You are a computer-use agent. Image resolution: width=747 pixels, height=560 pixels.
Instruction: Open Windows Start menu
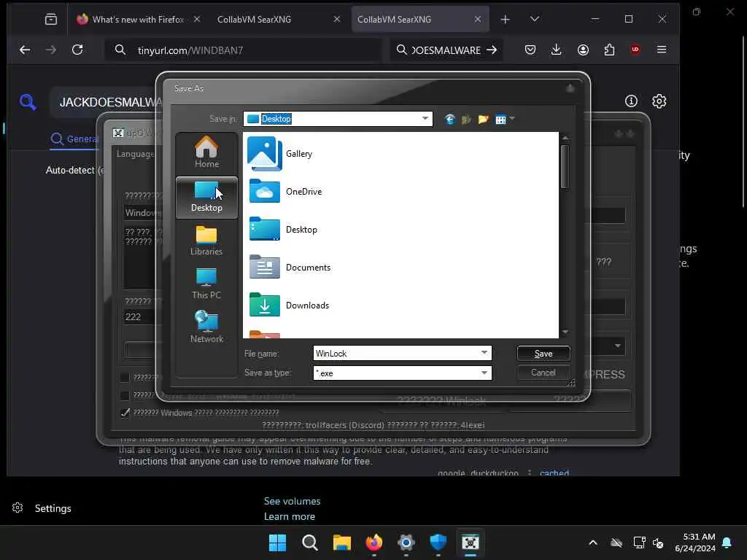tap(277, 542)
